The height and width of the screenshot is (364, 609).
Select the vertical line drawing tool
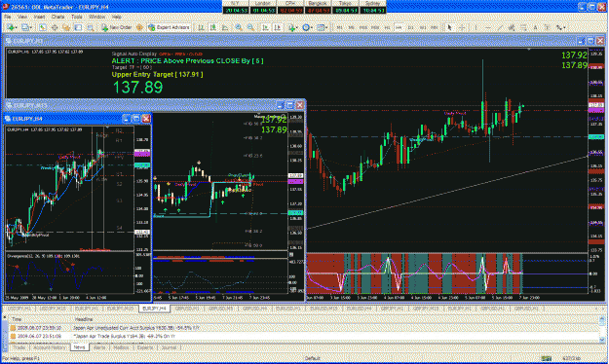[x=476, y=27]
